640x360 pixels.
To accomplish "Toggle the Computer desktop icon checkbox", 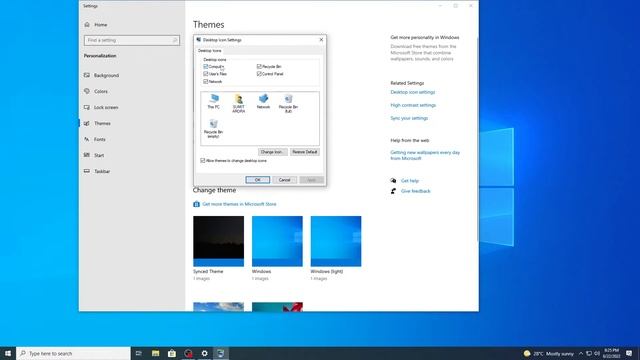I will 206,66.
